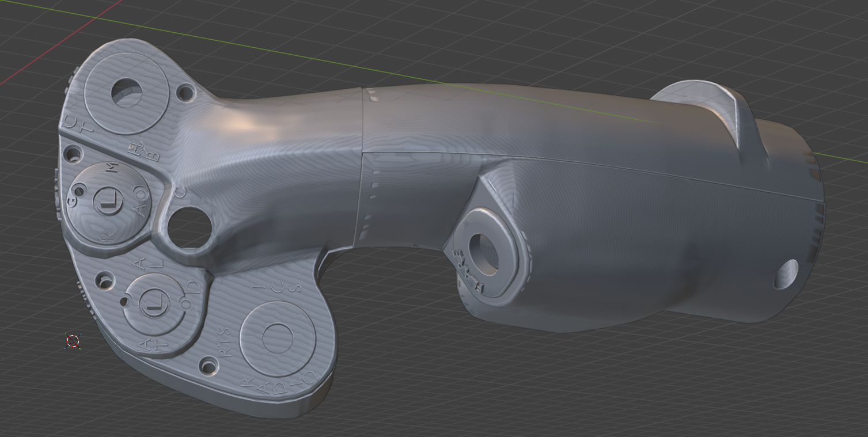Click the embossed ICS lettering on the faceplate
Image resolution: width=868 pixels, height=437 pixels.
point(279,286)
